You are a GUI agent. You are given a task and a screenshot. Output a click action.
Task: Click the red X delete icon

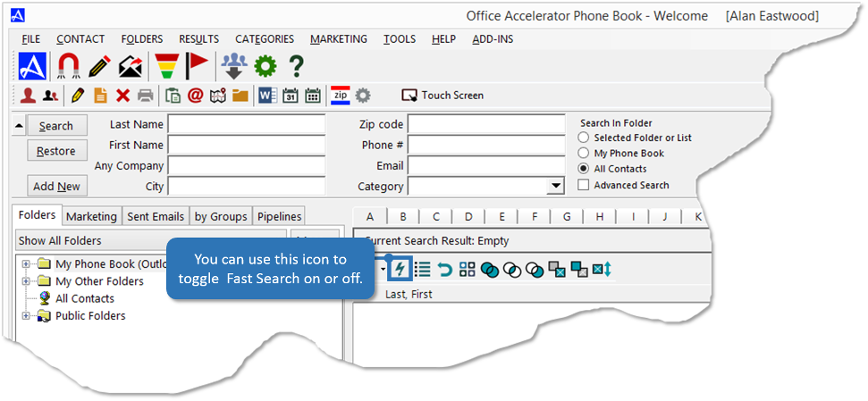point(122,96)
